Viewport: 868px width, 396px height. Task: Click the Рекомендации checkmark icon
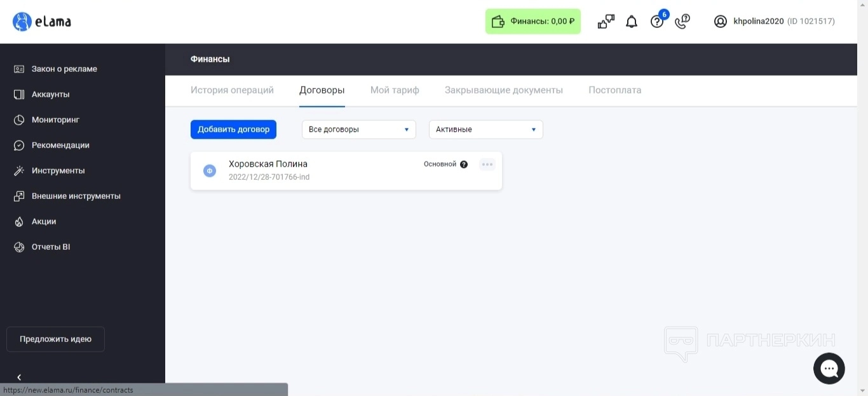[19, 145]
